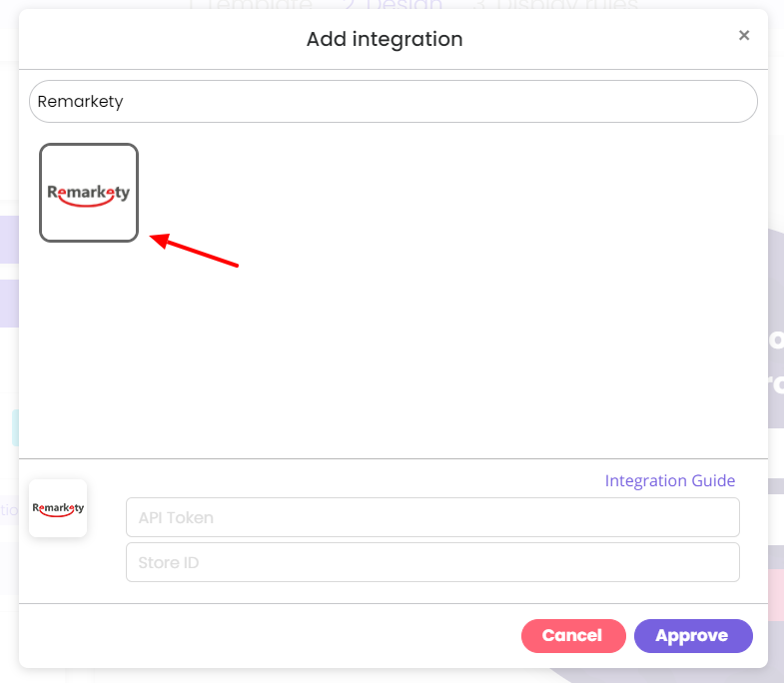Switch to the Template step tab behind dialog
The height and width of the screenshot is (683, 784).
click(252, 5)
